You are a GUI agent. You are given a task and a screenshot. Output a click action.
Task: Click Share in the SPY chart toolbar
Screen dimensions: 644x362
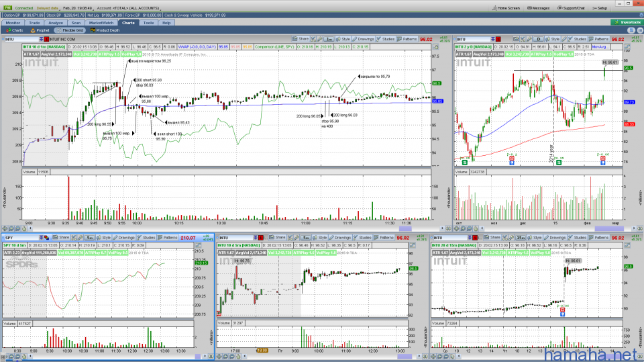point(61,237)
